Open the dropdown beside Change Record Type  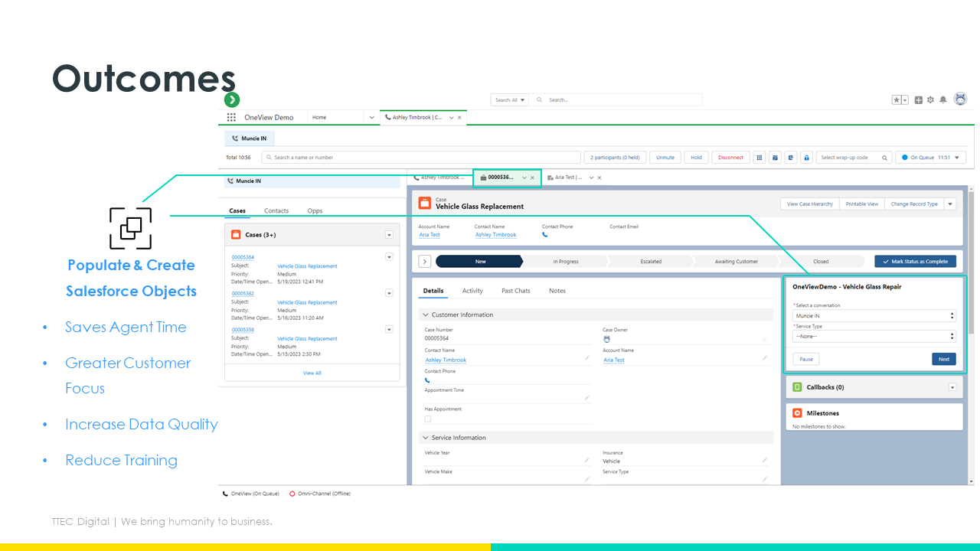(950, 204)
